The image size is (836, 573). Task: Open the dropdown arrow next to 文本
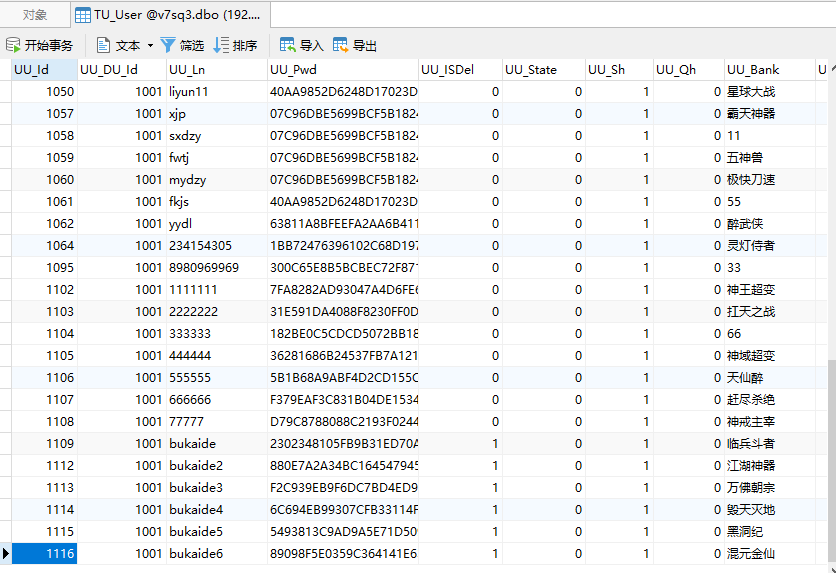(150, 46)
